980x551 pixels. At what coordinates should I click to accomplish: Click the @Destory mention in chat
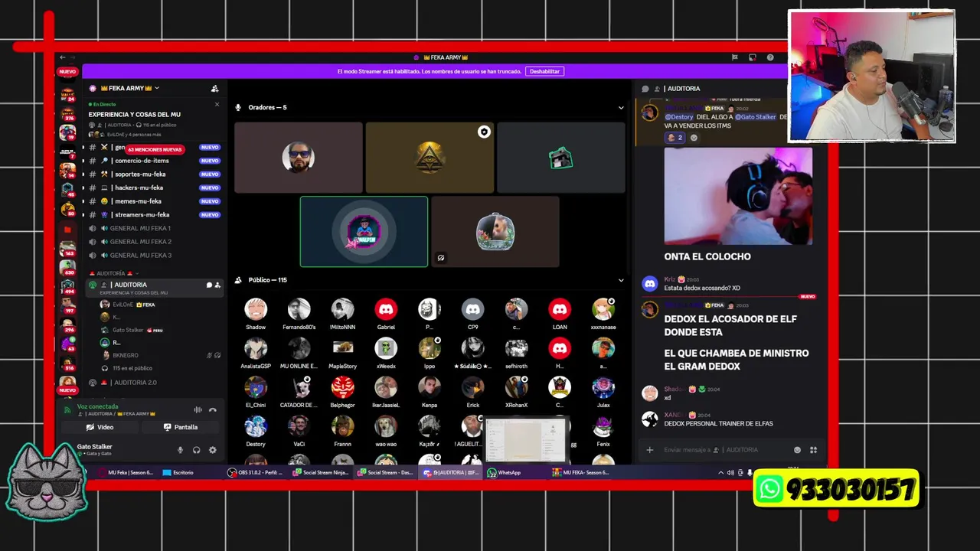pyautogui.click(x=678, y=117)
